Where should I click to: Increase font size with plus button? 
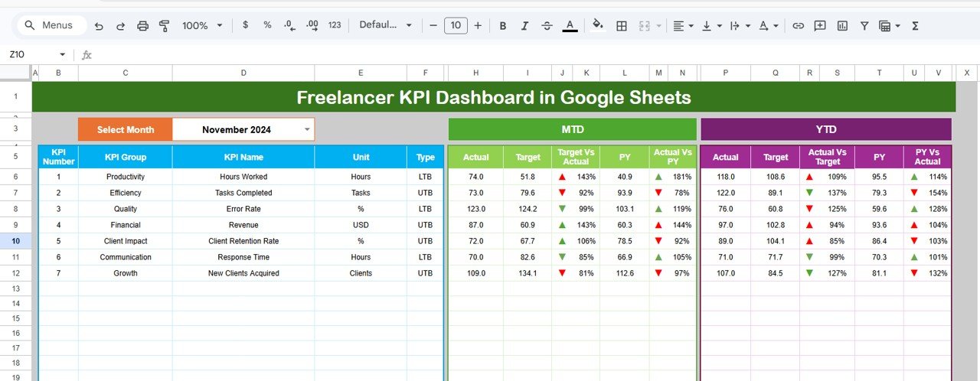click(x=478, y=25)
